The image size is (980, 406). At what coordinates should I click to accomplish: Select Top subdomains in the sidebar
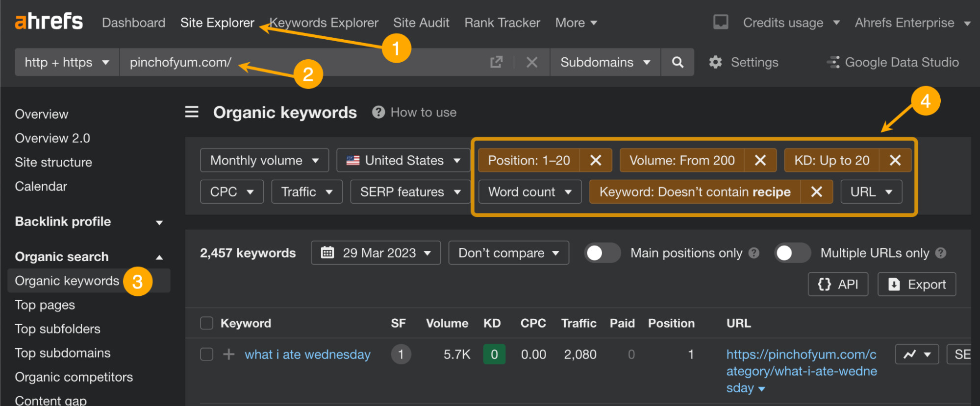point(63,353)
